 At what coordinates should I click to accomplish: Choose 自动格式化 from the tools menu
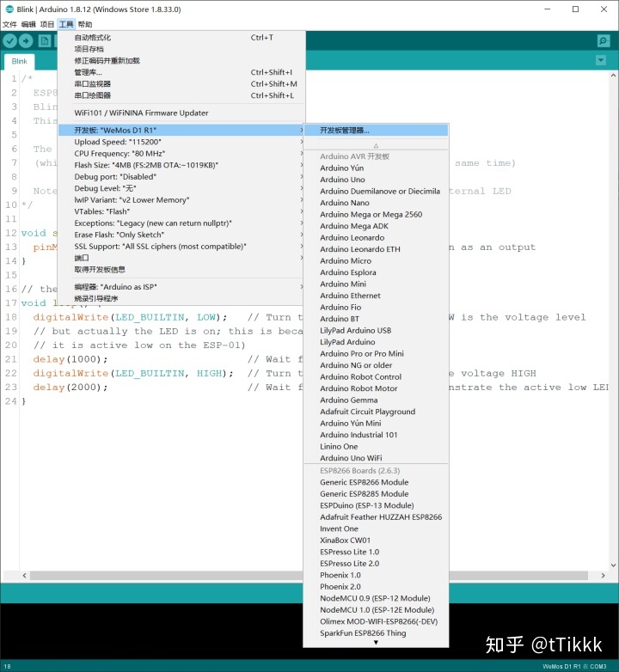click(x=181, y=37)
